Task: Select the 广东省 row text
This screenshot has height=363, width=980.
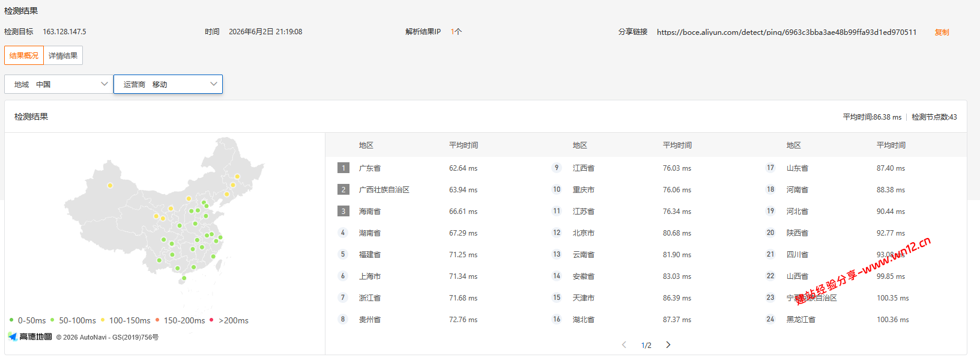Action: coord(370,168)
